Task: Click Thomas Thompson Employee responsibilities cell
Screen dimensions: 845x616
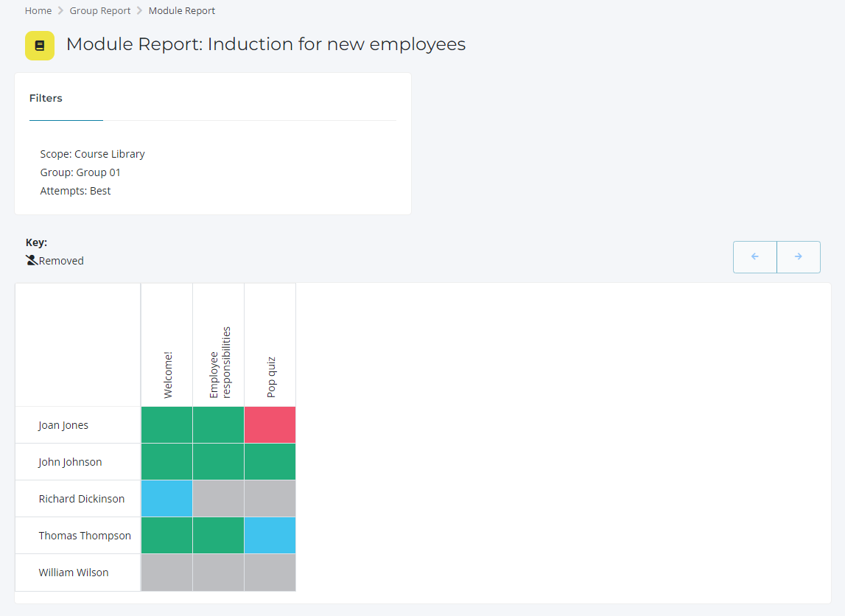Action: tap(219, 536)
